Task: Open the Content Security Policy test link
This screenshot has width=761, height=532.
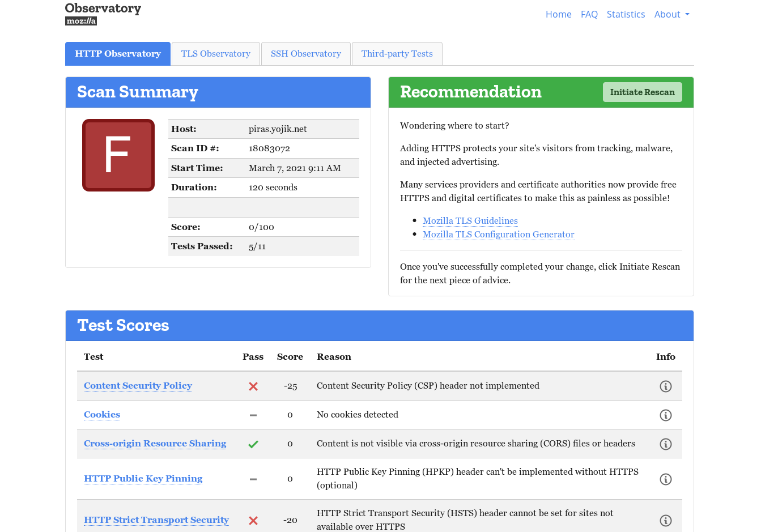Action: [138, 386]
